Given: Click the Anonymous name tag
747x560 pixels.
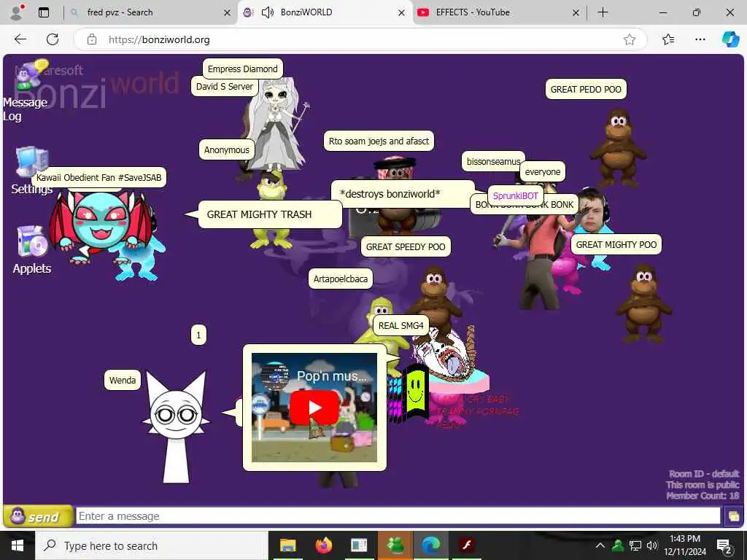Looking at the screenshot, I should (x=226, y=149).
